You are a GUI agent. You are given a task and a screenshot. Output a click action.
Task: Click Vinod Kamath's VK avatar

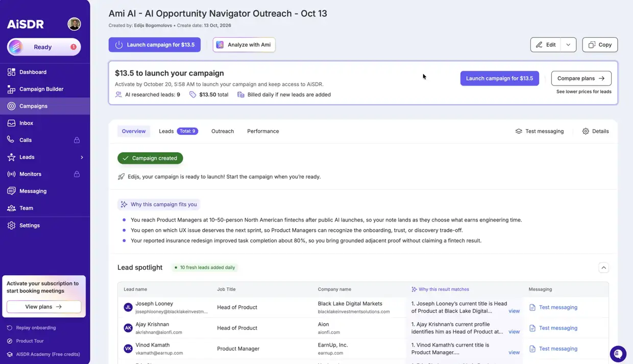tap(128, 349)
